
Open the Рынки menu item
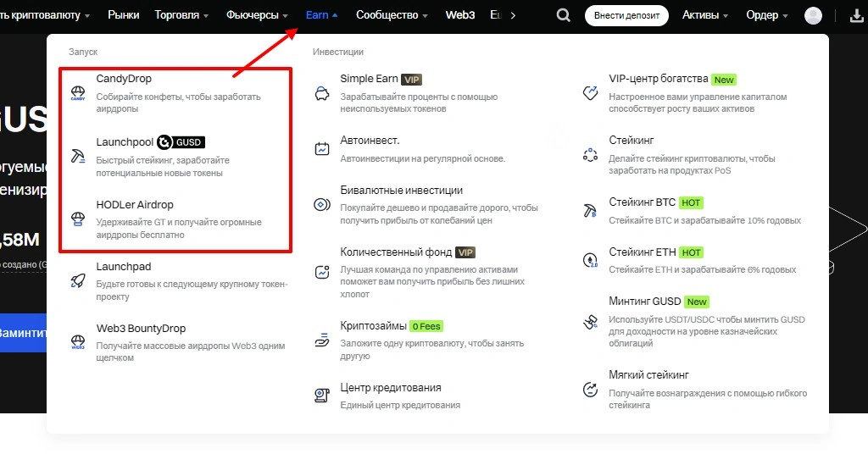click(x=124, y=15)
